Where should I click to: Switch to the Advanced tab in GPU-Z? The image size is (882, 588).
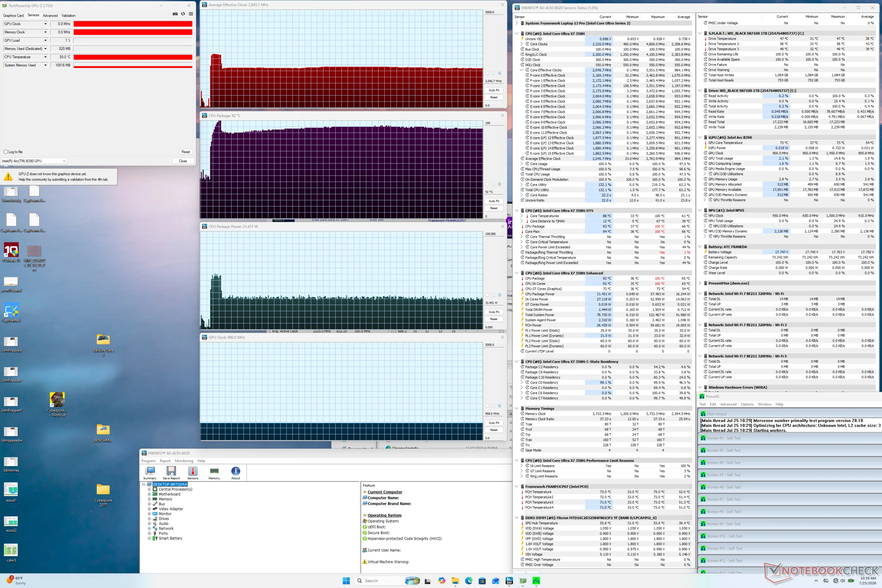(x=50, y=16)
